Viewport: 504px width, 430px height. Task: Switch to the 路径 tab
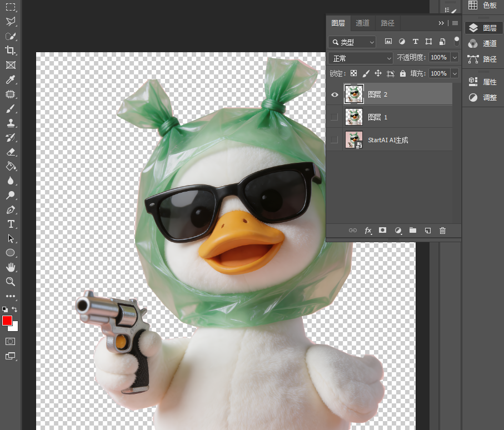tap(387, 23)
